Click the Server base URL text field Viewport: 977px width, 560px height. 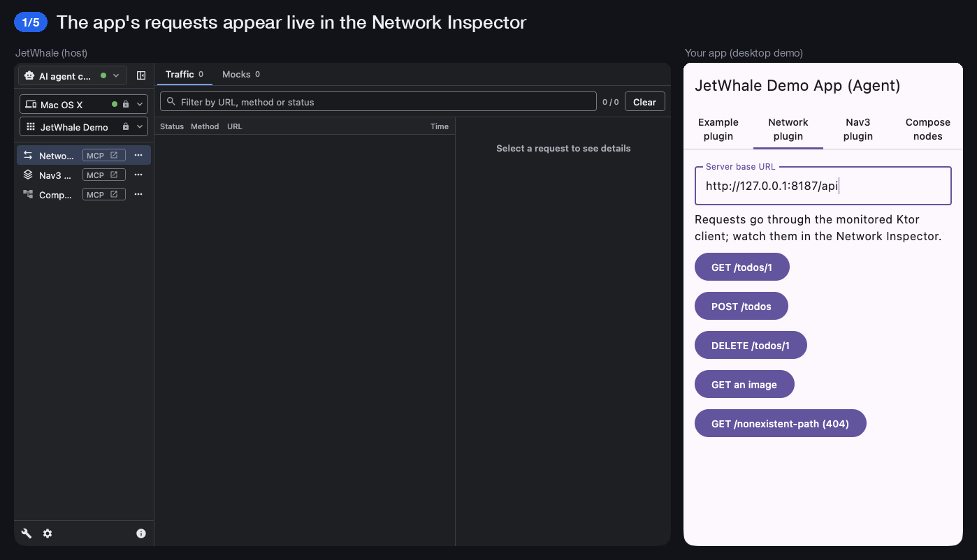tap(823, 186)
